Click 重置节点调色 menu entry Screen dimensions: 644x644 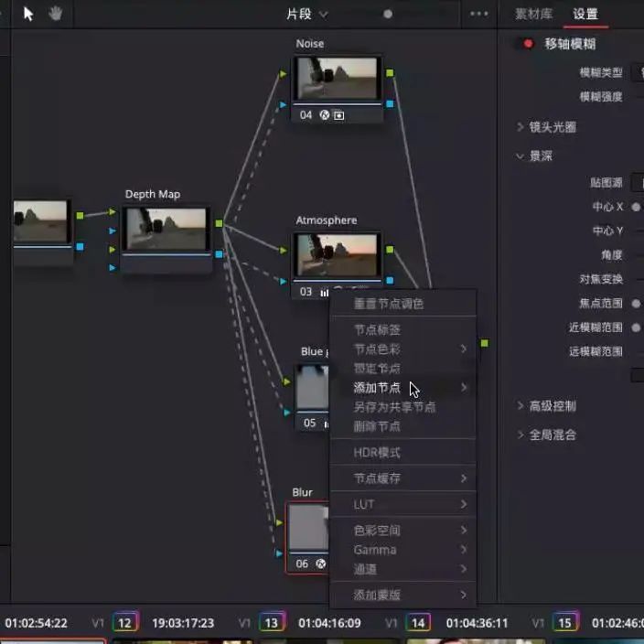[x=389, y=304]
